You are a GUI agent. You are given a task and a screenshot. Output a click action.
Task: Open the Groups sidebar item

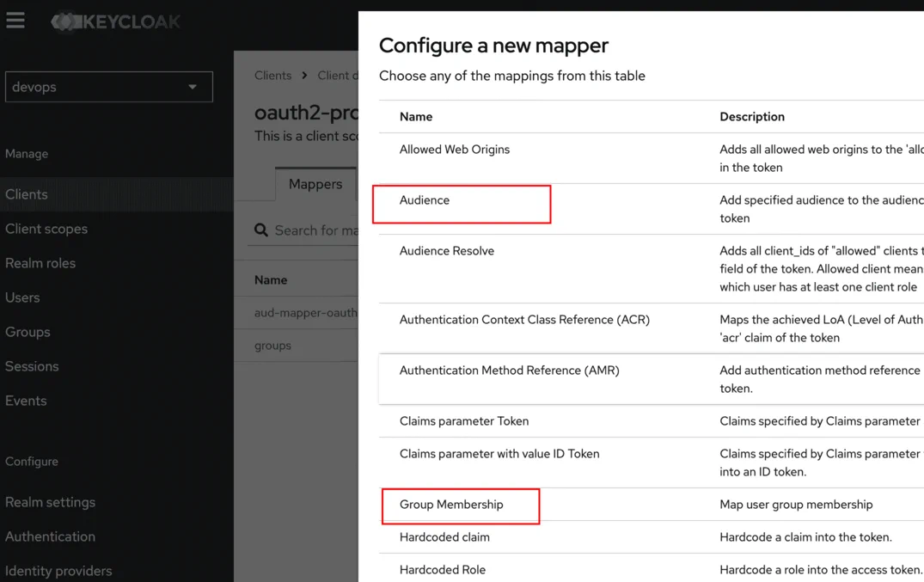click(x=28, y=332)
